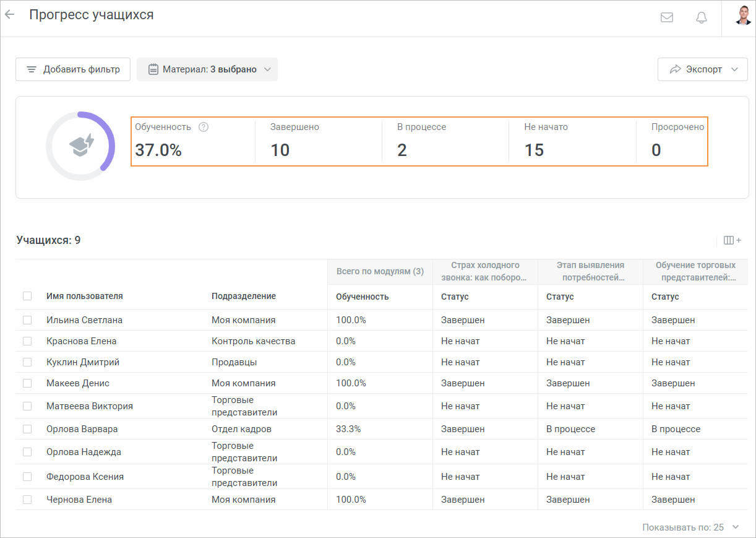
Task: Check the box for Орлова Варвара
Action: (27, 429)
